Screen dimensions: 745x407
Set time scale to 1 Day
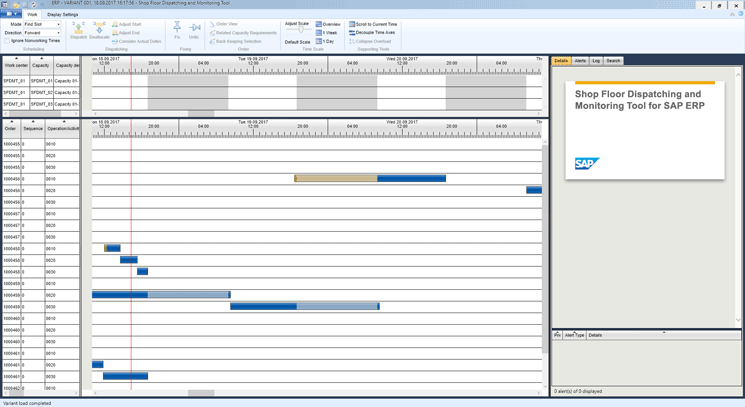(x=326, y=42)
